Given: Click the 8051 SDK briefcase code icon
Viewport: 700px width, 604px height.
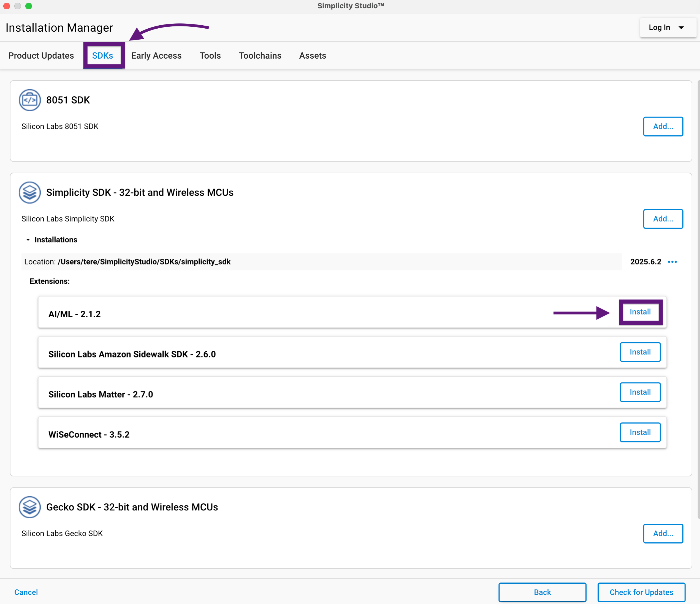Looking at the screenshot, I should [30, 100].
